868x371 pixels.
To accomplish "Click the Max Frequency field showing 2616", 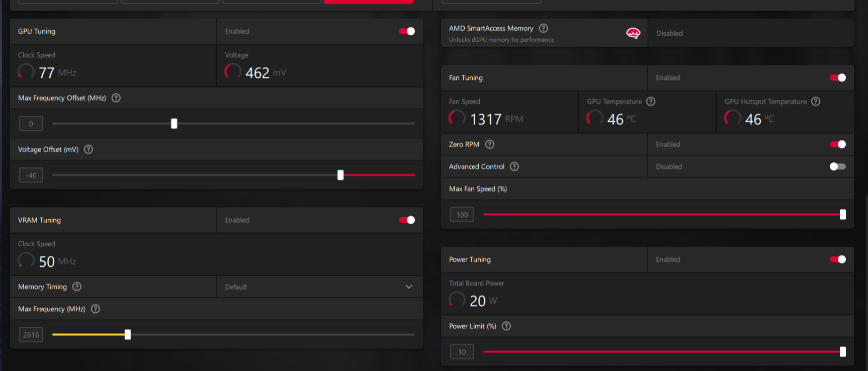I will pos(31,335).
